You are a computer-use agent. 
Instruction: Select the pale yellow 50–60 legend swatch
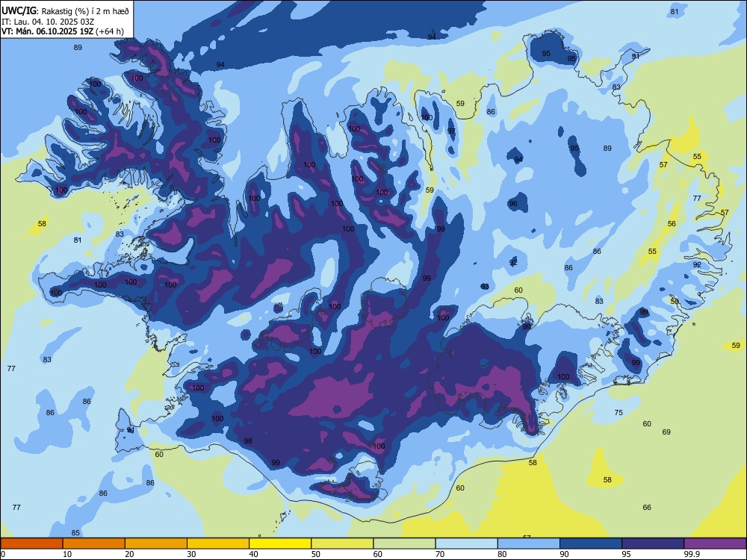(x=343, y=544)
